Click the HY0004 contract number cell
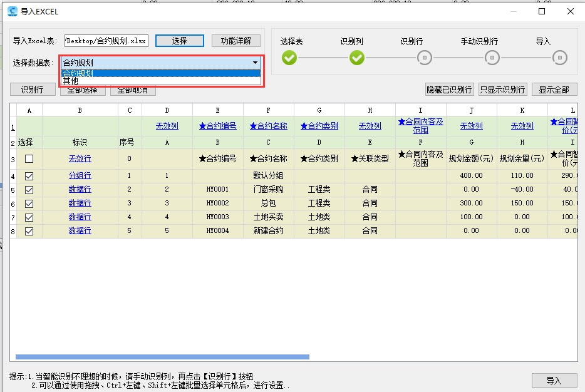Screen dimensions: 585x392 218,231
